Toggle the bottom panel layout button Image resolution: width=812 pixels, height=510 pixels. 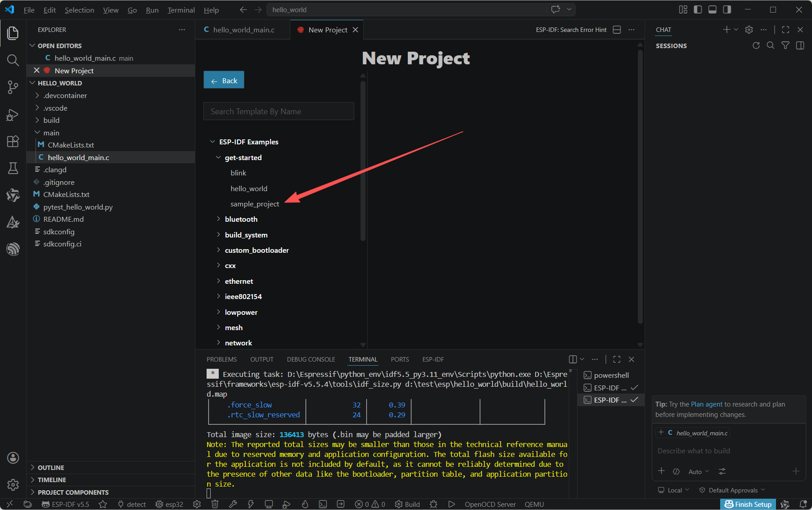click(x=712, y=9)
